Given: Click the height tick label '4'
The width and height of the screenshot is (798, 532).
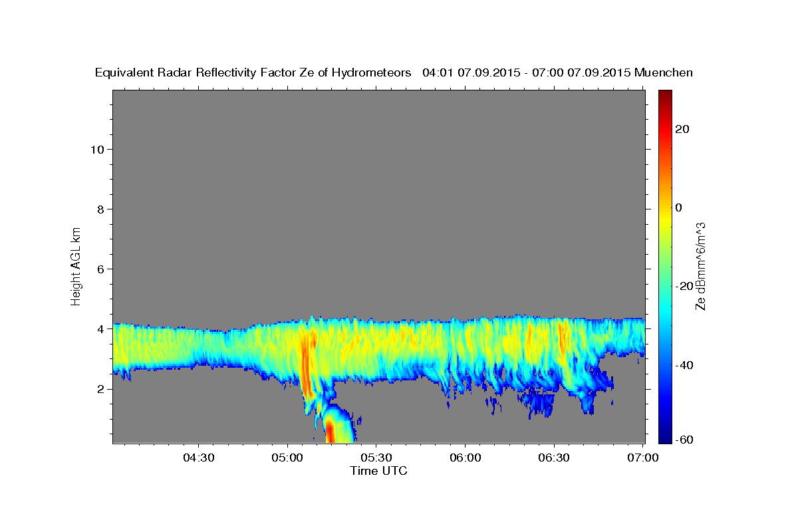Looking at the screenshot, I should coord(101,329).
